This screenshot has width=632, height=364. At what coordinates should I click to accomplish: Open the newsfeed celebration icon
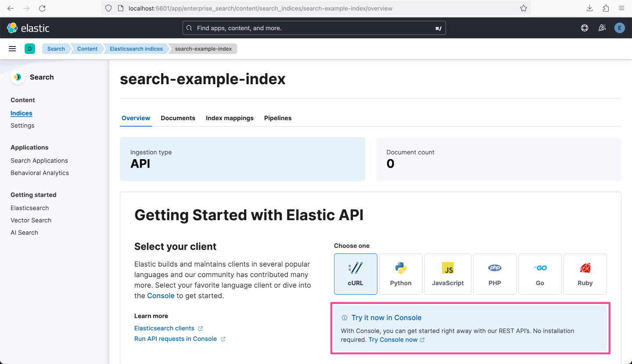(602, 28)
